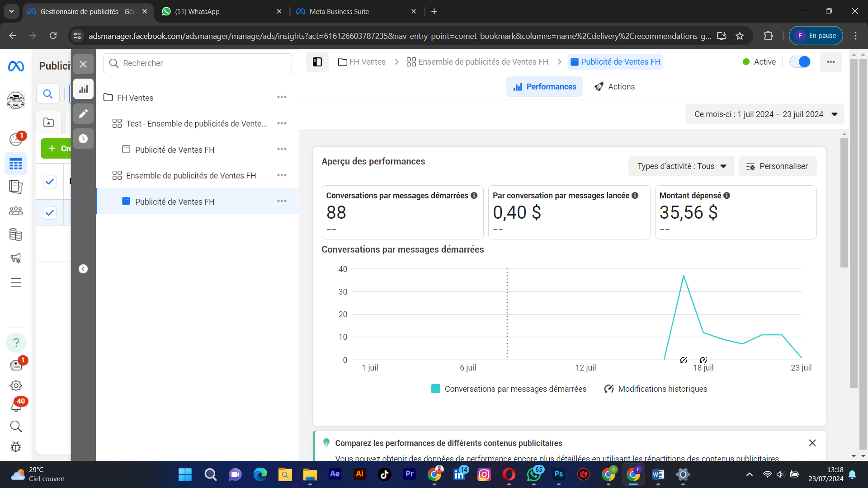Viewport: 868px width, 488px height.
Task: Close the side editing panel with X
Action: tap(83, 64)
